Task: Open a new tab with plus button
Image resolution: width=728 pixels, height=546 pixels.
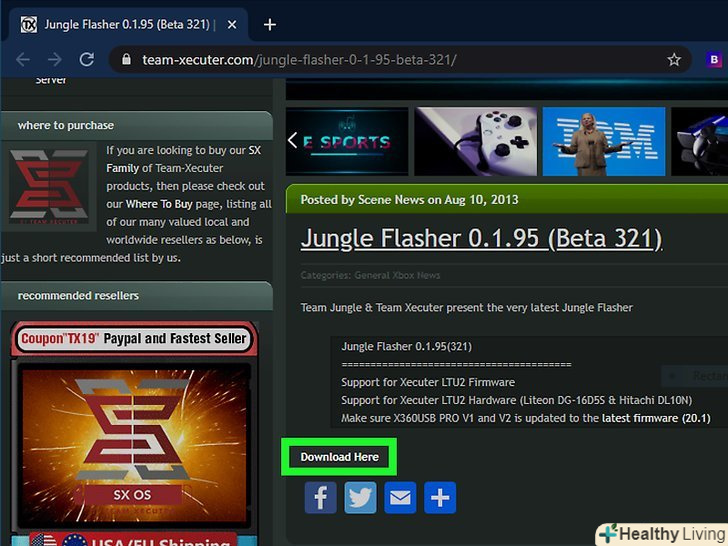Action: pyautogui.click(x=270, y=24)
